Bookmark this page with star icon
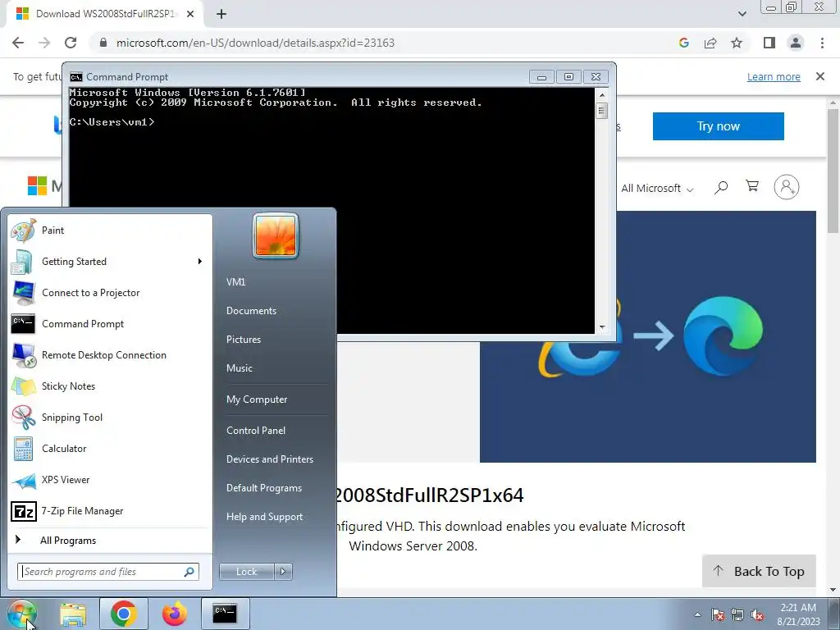The height and width of the screenshot is (630, 840). click(x=737, y=43)
